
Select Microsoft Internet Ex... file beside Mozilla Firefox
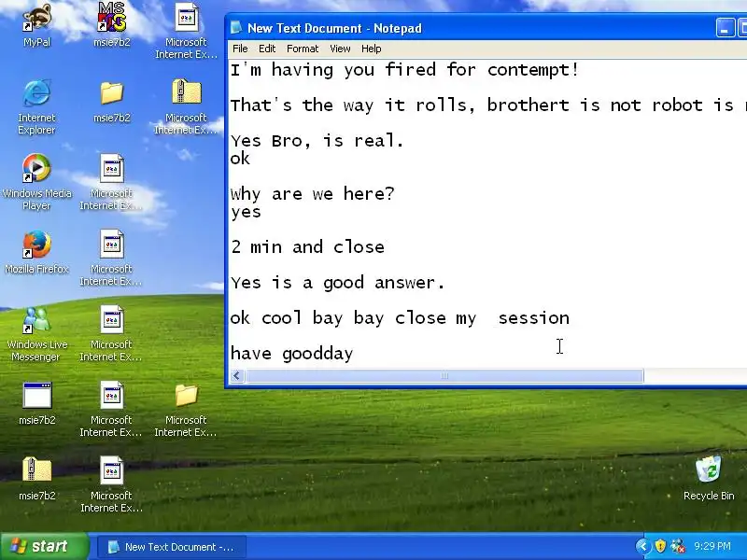pyautogui.click(x=111, y=258)
